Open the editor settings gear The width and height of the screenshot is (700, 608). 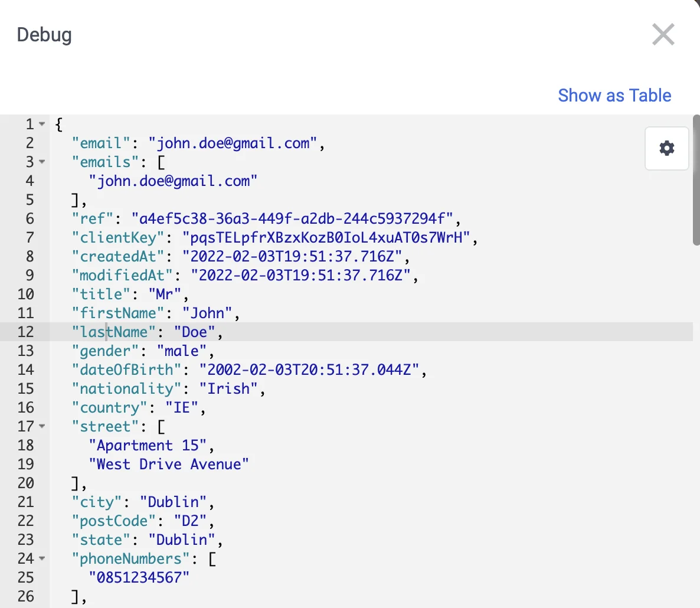pos(666,148)
